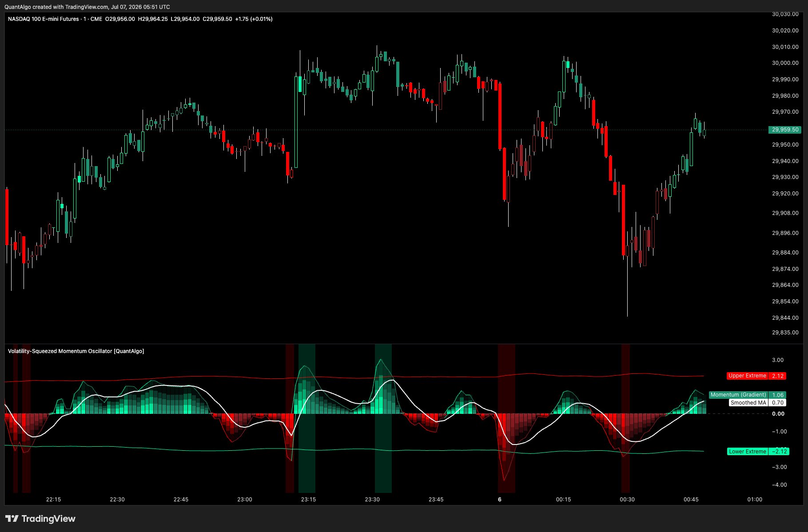This screenshot has height=532, width=808.
Task: Click the 29,908.00 price axis label
Action: click(x=785, y=213)
